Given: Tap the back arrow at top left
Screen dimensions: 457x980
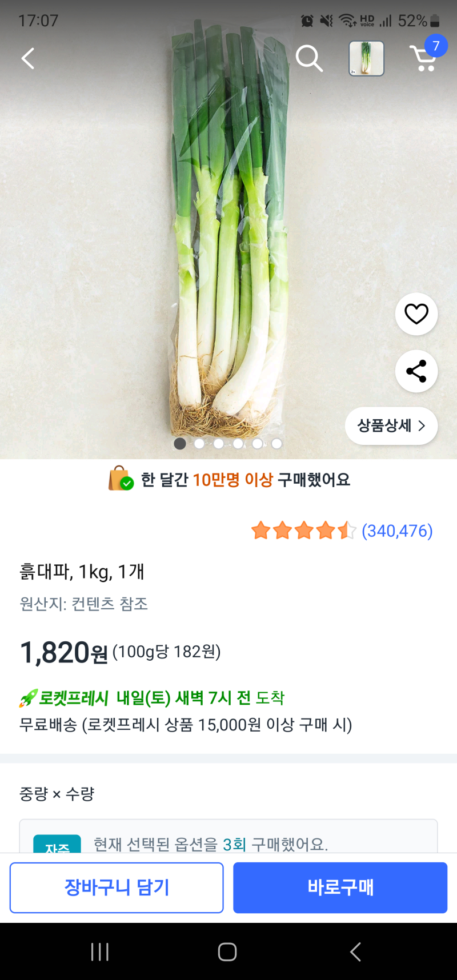Looking at the screenshot, I should pyautogui.click(x=28, y=58).
